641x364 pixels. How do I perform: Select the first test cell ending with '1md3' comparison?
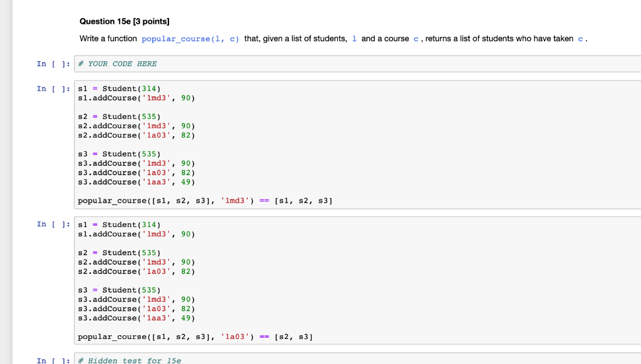[x=357, y=144]
